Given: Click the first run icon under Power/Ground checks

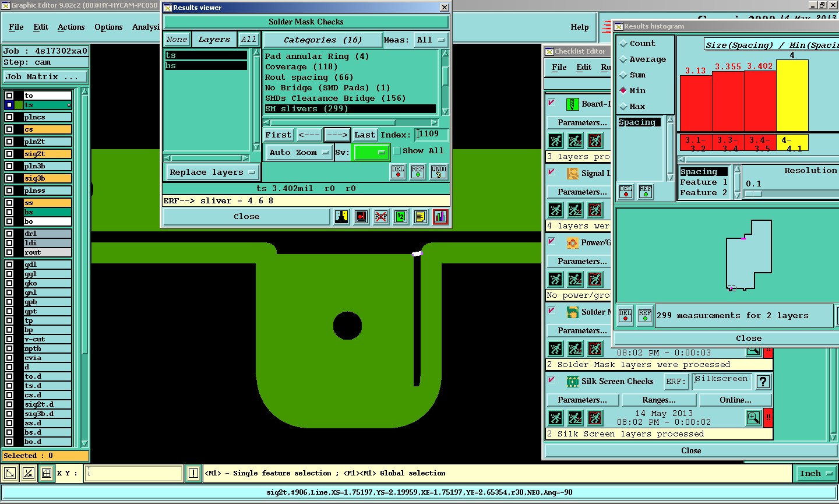Looking at the screenshot, I should (556, 279).
